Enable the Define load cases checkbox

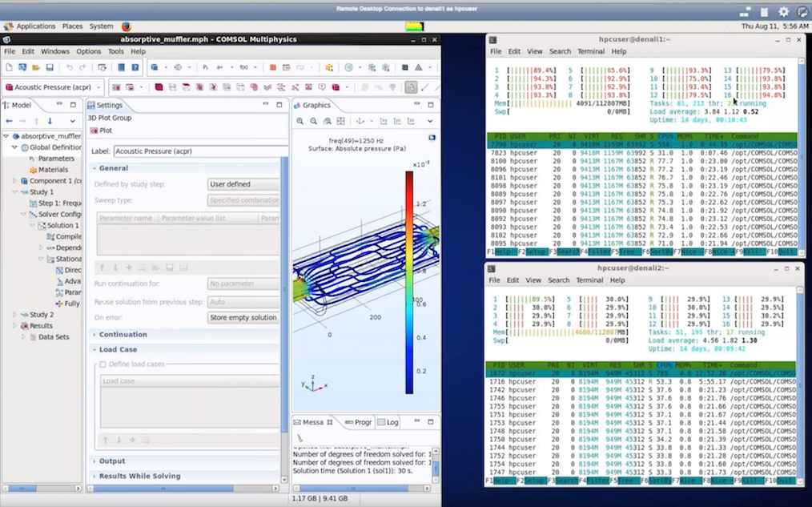coord(103,364)
